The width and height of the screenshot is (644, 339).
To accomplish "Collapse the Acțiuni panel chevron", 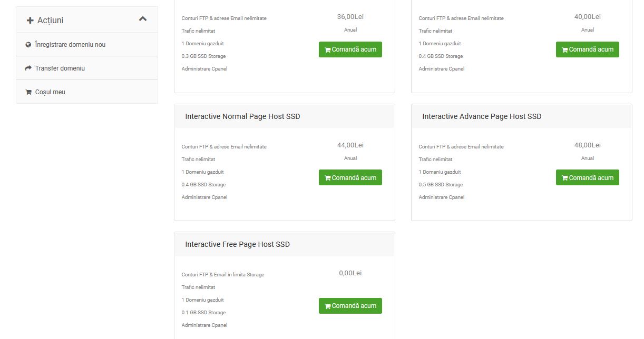I will pyautogui.click(x=143, y=19).
